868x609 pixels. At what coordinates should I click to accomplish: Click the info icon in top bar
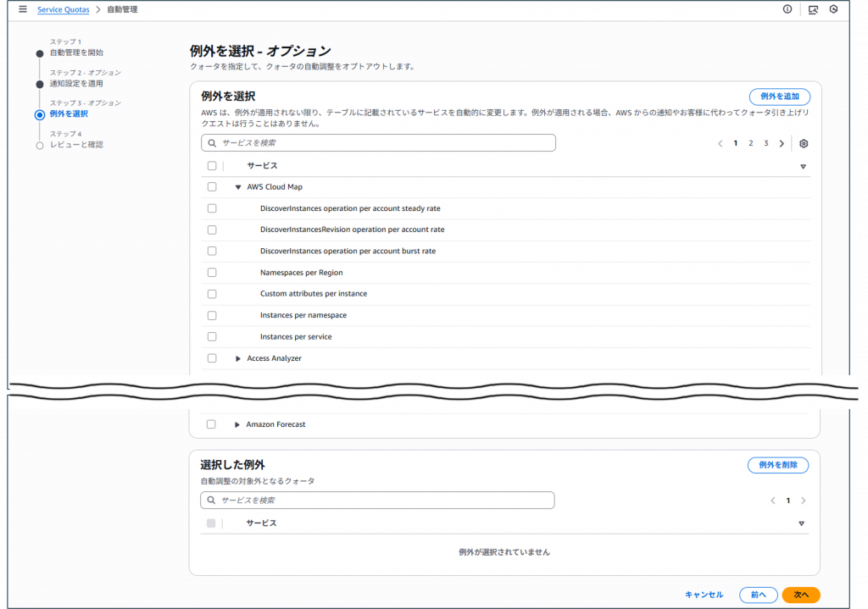(787, 9)
